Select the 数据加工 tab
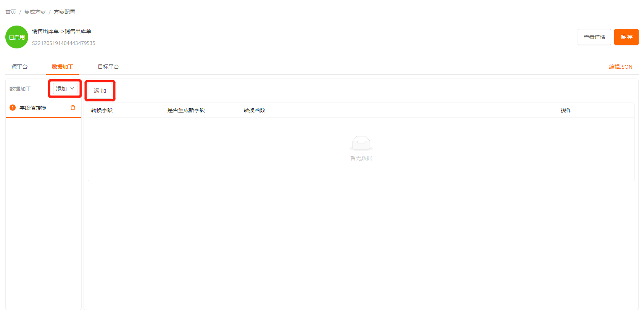The width and height of the screenshot is (644, 315). click(x=63, y=67)
